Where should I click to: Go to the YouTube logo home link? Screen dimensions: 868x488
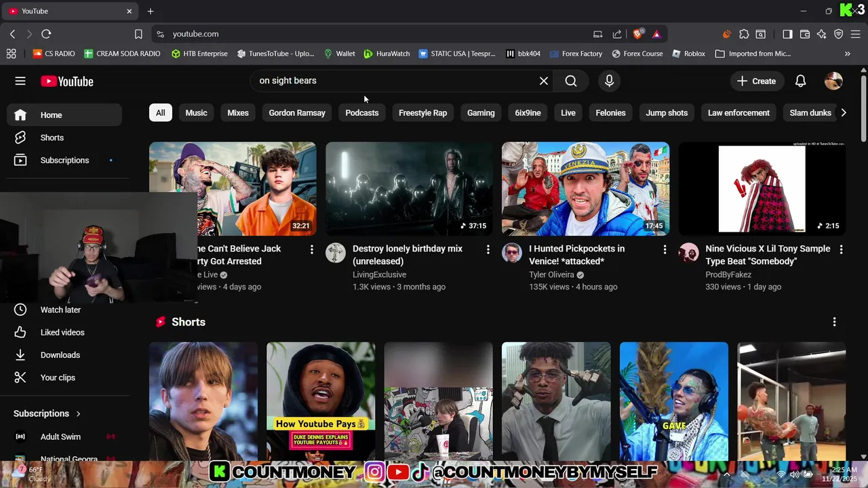point(66,81)
